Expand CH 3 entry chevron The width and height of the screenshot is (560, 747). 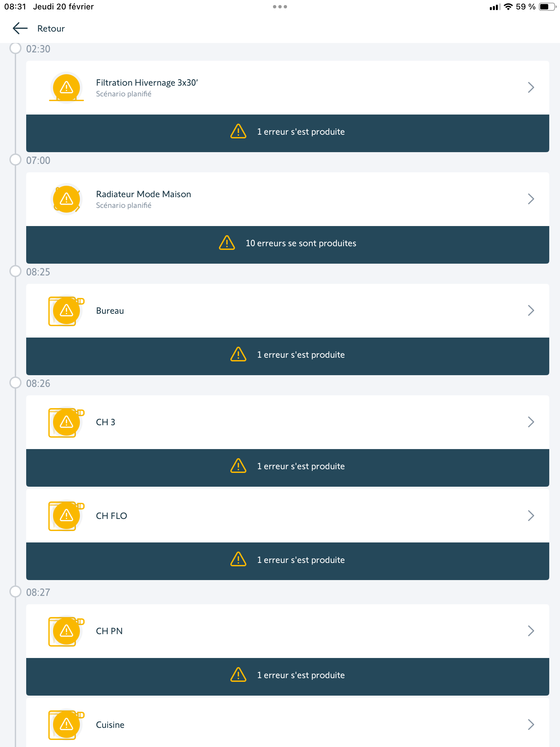click(531, 422)
